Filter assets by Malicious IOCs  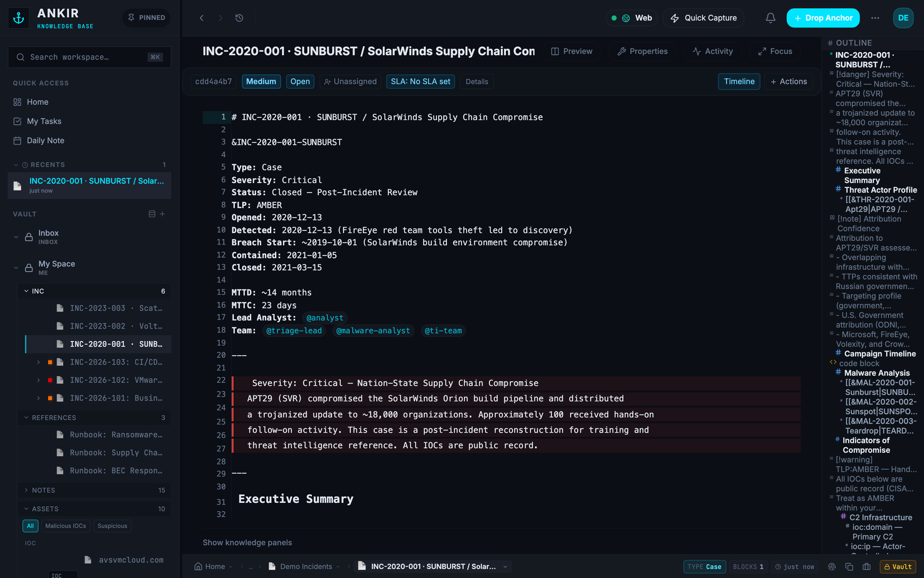coord(66,526)
